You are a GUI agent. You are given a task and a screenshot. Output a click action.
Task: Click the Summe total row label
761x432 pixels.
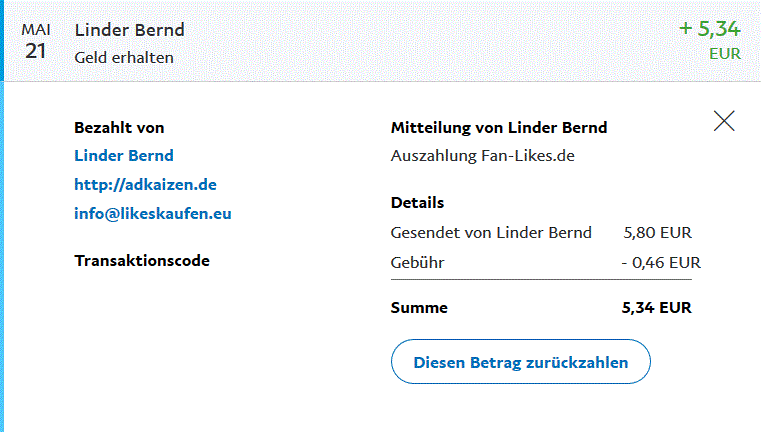click(419, 308)
